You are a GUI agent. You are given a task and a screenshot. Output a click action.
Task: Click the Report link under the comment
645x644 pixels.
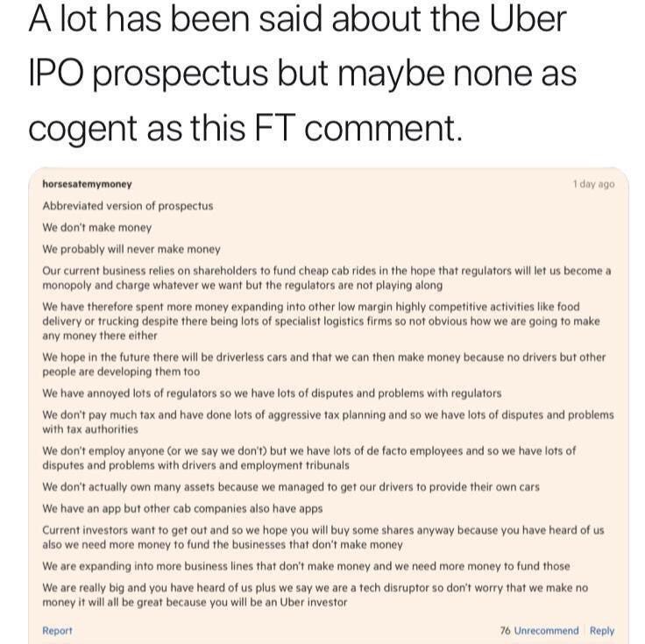pyautogui.click(x=57, y=630)
